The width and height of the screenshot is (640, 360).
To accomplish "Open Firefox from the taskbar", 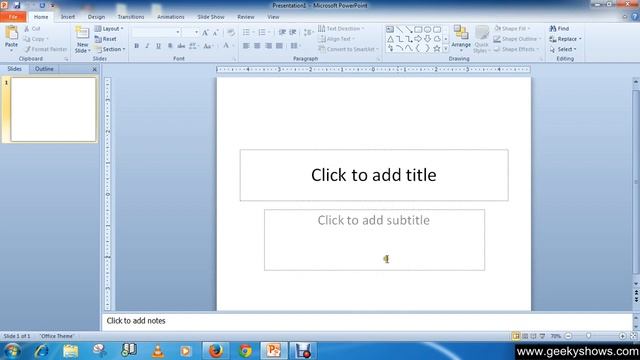I will (x=216, y=351).
